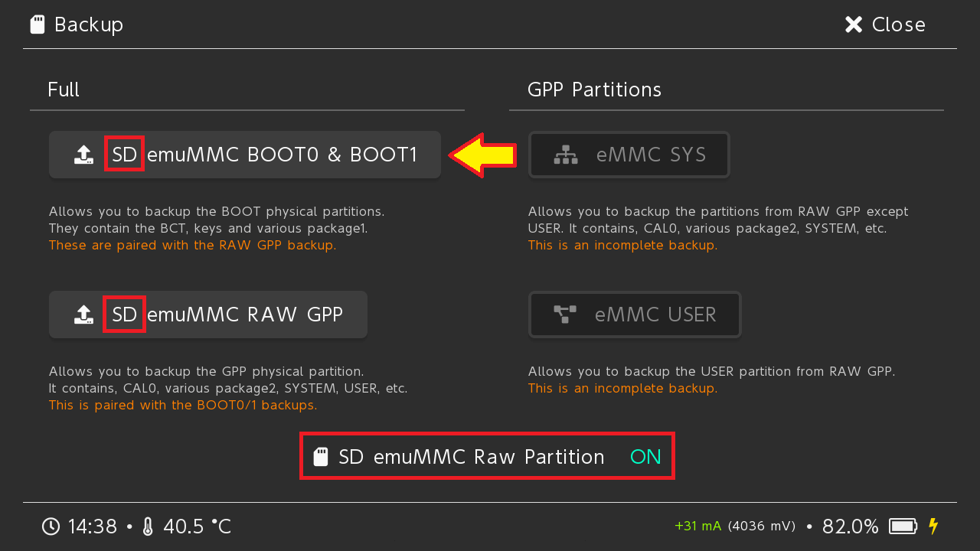Click the yellow arrow pointing at BOOT0 button
Viewport: 980px width, 551px height.
coord(482,155)
